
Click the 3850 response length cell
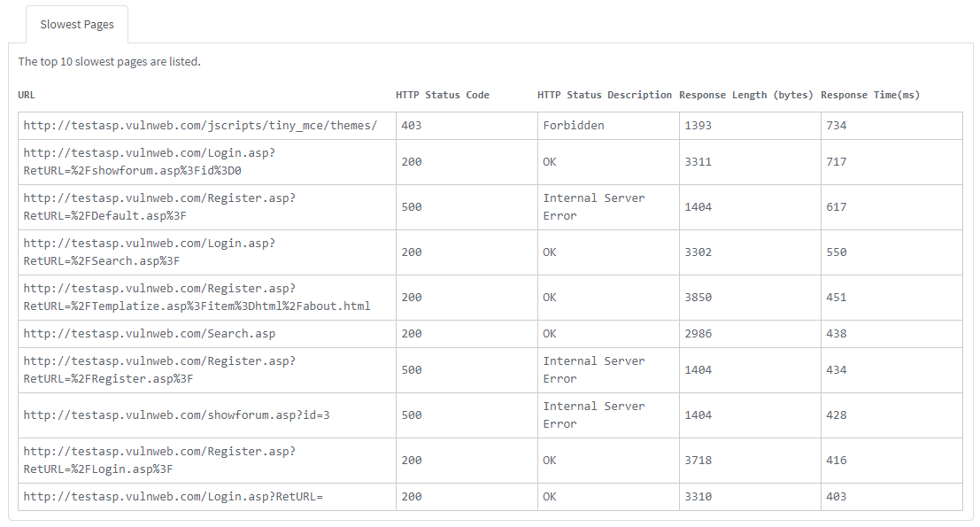698,298
